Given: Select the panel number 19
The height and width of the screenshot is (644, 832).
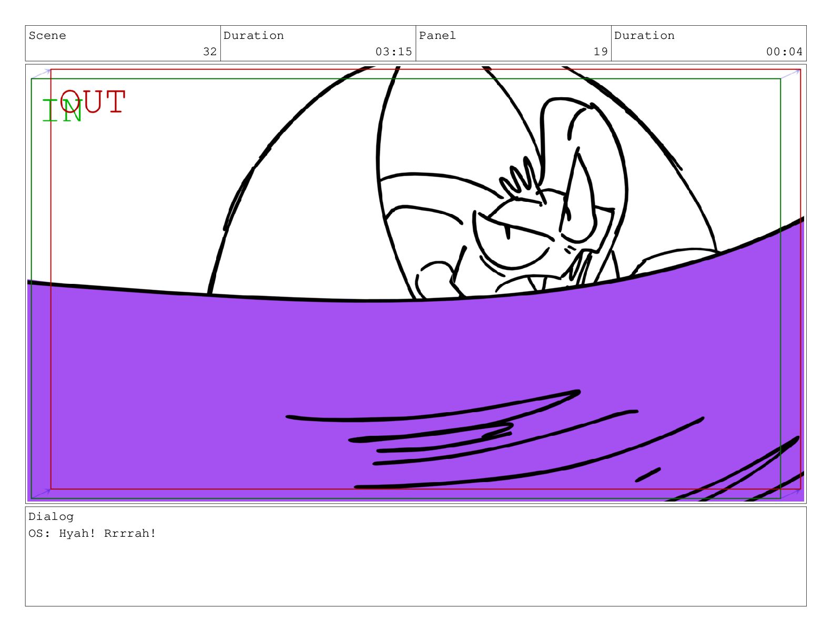Looking at the screenshot, I should pos(601,52).
